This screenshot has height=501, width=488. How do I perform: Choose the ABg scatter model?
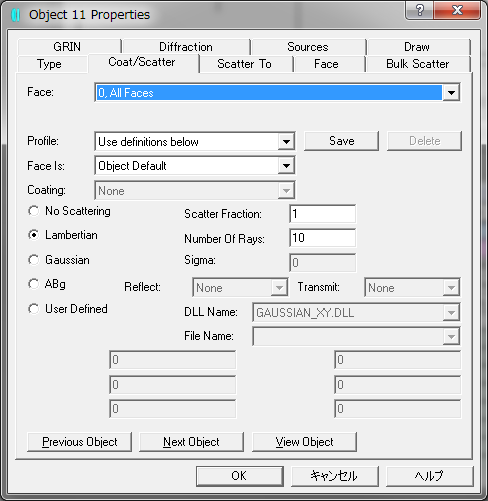click(x=33, y=284)
